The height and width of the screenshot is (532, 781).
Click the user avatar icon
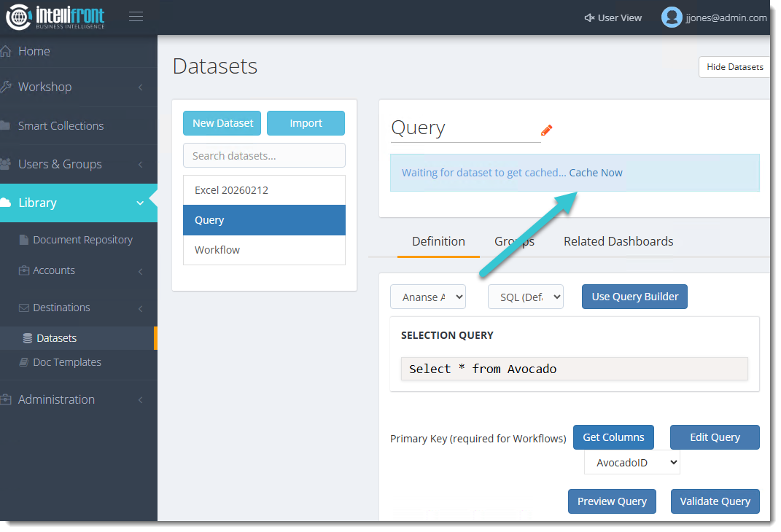pos(671,17)
